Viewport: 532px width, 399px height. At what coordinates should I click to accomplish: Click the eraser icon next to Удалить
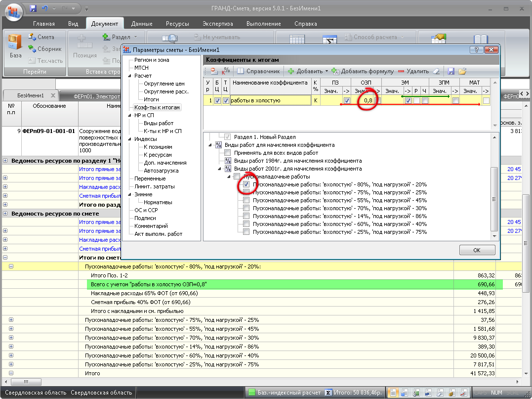(x=436, y=71)
